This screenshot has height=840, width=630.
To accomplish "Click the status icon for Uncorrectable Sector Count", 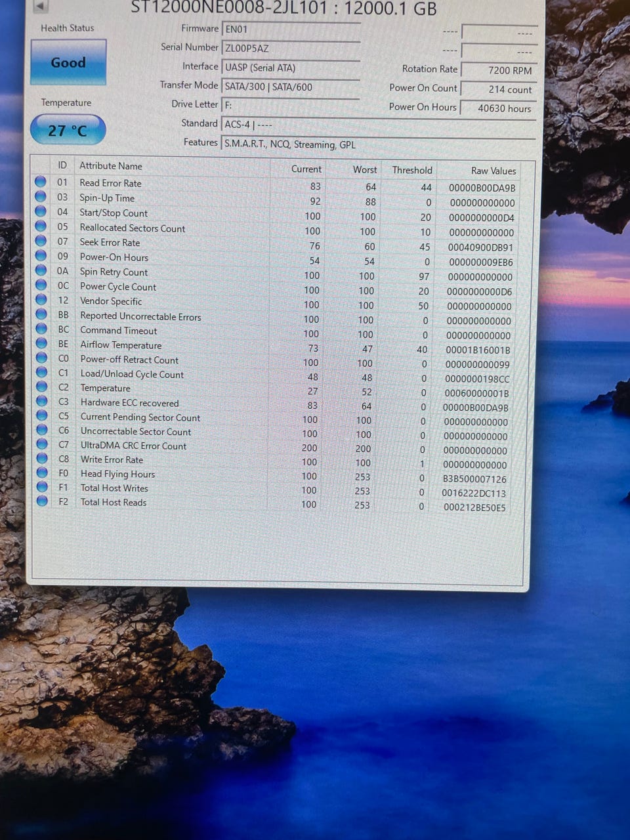I will point(41,429).
